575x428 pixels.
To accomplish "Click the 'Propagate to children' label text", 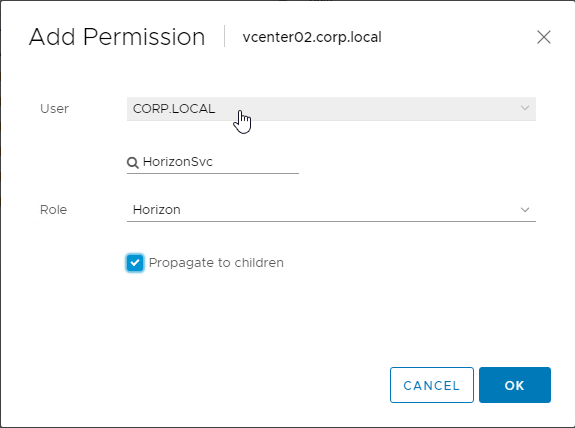I will click(216, 263).
